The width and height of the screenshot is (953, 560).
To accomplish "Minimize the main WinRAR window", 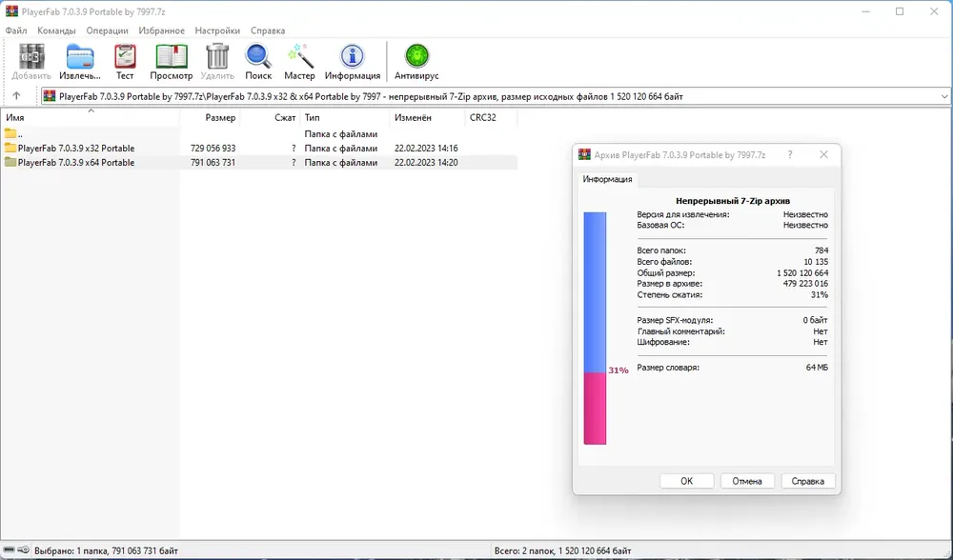I will point(865,11).
